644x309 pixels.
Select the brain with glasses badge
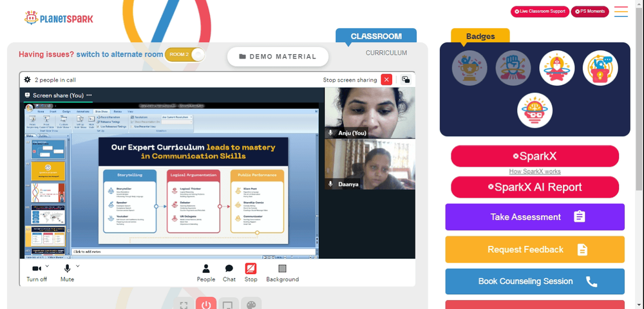[x=535, y=110]
